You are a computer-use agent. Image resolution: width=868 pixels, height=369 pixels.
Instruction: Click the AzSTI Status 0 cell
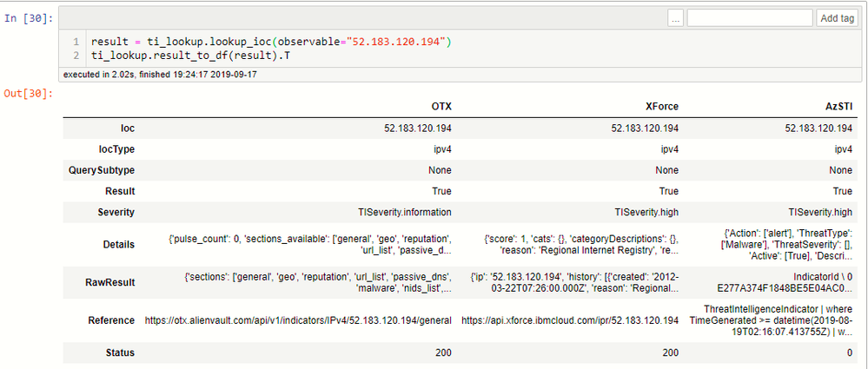pyautogui.click(x=850, y=353)
